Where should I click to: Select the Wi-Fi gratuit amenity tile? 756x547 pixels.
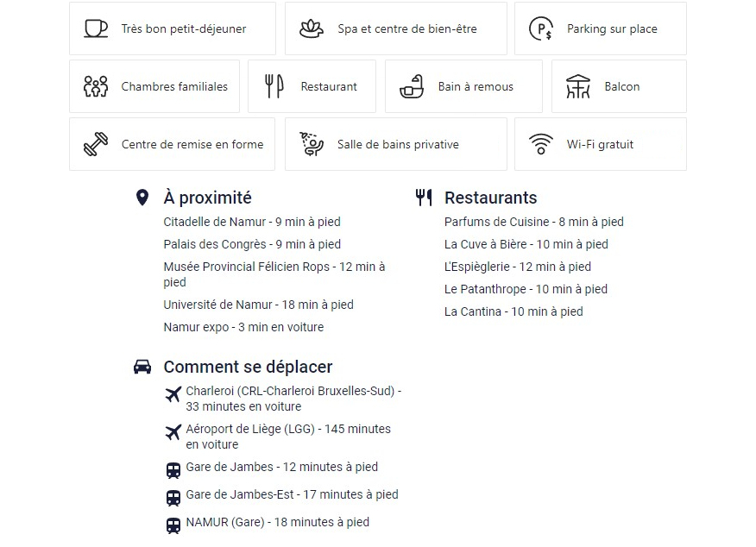tap(601, 144)
